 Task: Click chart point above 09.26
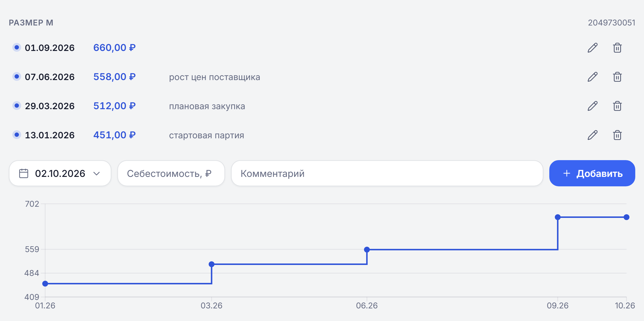tap(558, 217)
